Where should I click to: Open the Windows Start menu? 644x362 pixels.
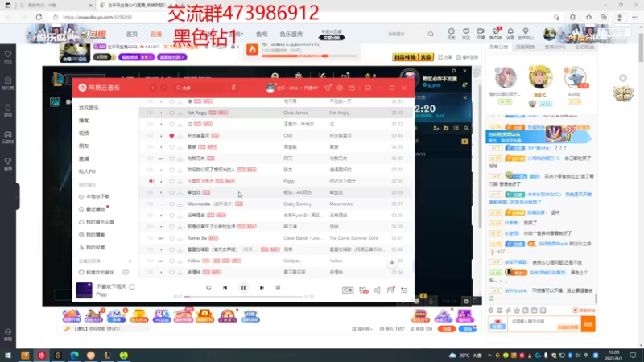8,356
